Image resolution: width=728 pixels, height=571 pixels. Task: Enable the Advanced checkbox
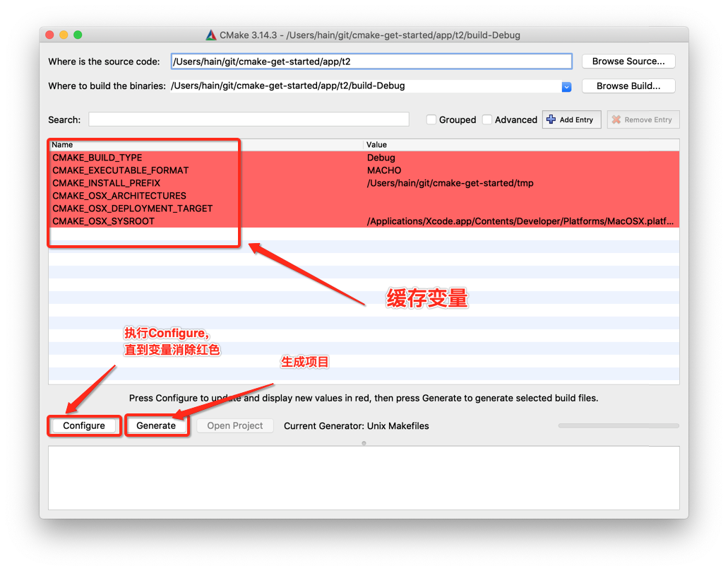(x=487, y=120)
